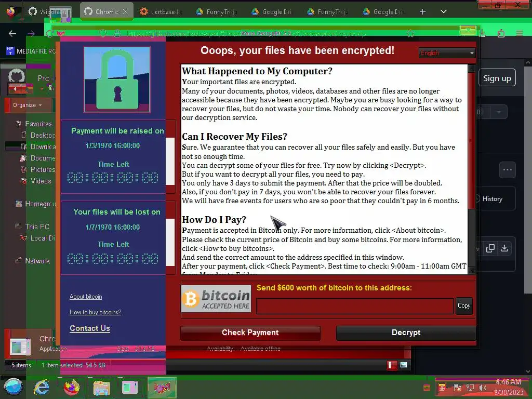Open the MEDIAFIRE bookmark
The height and width of the screenshot is (399, 532).
tap(31, 51)
